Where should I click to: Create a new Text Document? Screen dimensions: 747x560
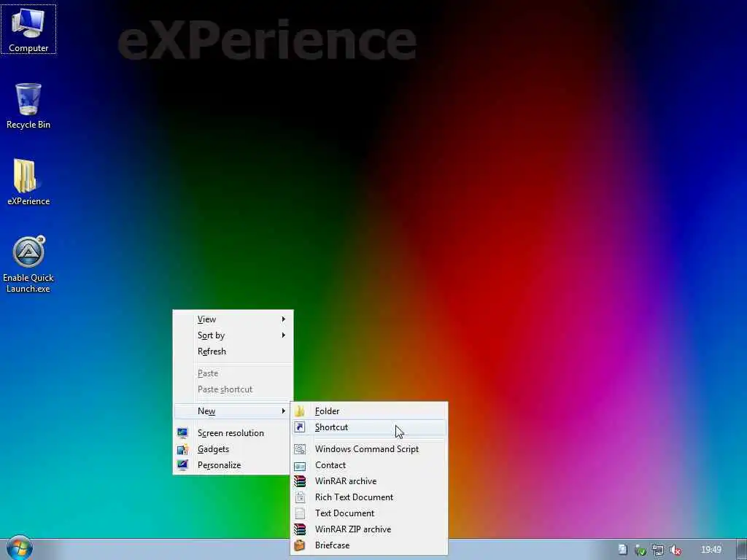pos(369,513)
